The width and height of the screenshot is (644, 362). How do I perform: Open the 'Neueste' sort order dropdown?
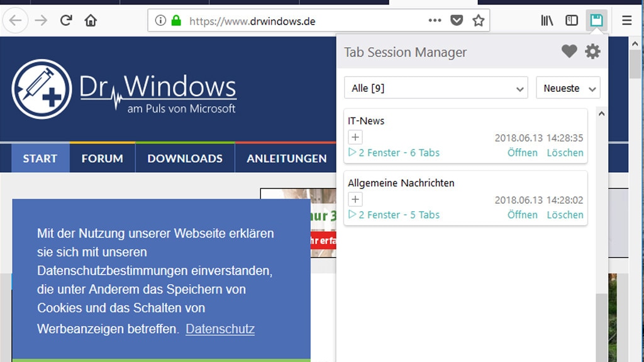coord(568,88)
